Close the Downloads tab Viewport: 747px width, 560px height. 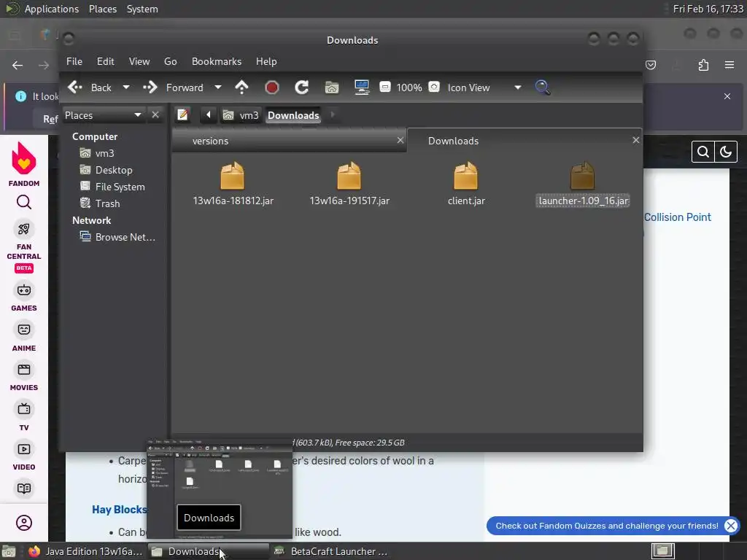[636, 140]
